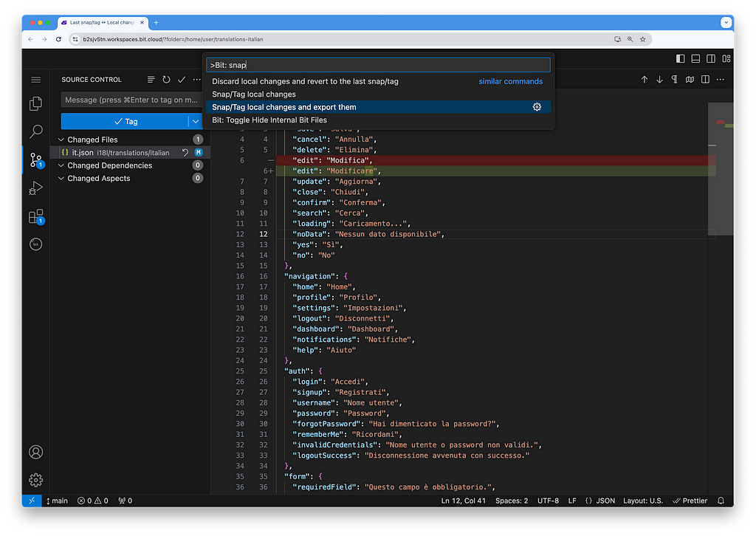Click the browser zoom magnifier icon
This screenshot has width=756, height=536.
click(630, 40)
